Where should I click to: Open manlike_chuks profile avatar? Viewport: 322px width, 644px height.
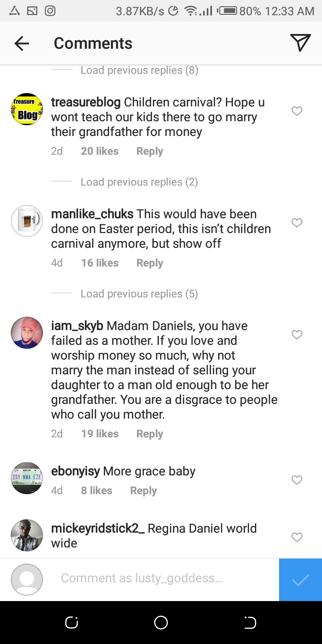click(27, 221)
